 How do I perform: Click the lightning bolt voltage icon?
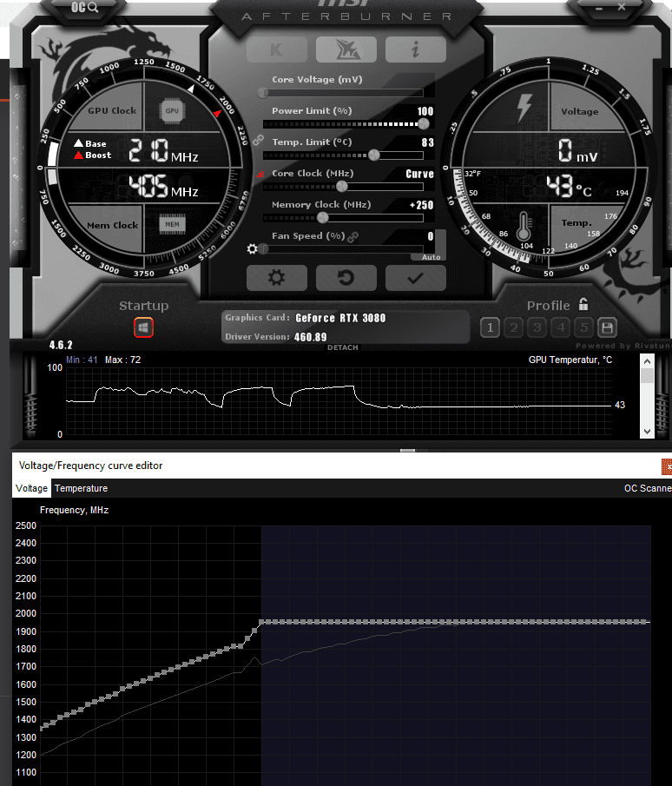[524, 108]
